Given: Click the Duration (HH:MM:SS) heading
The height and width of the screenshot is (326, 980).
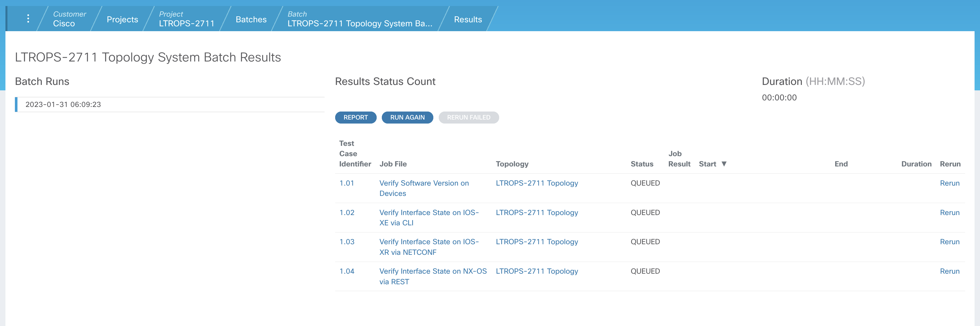Looking at the screenshot, I should 813,81.
